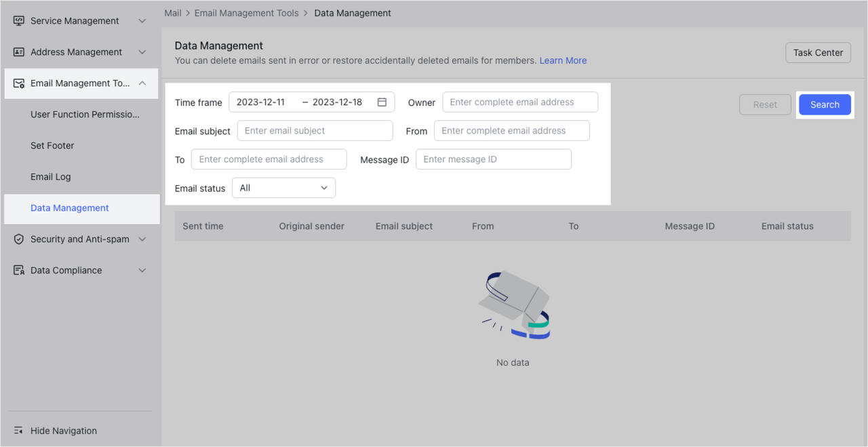Viewport: 868px width, 447px height.
Task: Open User Function Permissions menu item
Action: pyautogui.click(x=85, y=115)
